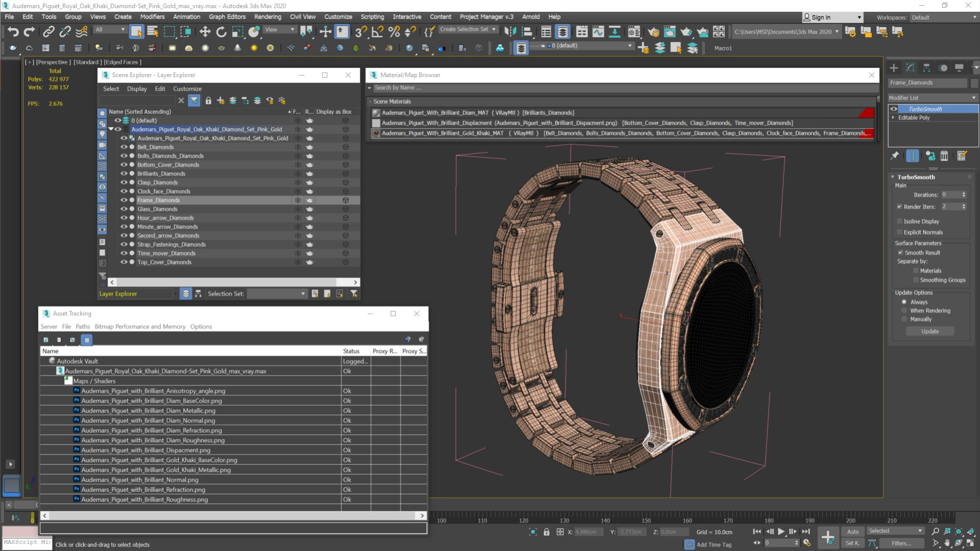Expand Editable Poly in modifier stack
Image resolution: width=980 pixels, height=551 pixels.
pyautogui.click(x=893, y=117)
